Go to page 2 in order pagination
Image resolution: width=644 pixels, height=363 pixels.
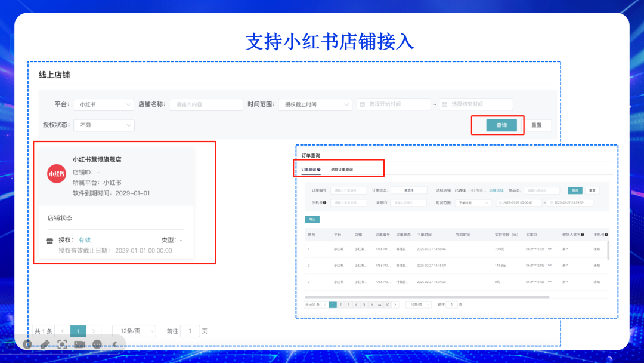pyautogui.click(x=340, y=304)
